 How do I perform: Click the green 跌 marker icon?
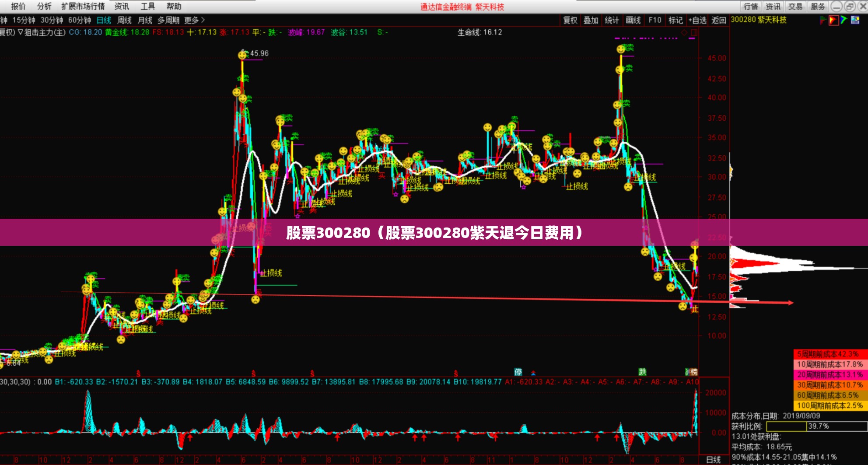click(642, 372)
